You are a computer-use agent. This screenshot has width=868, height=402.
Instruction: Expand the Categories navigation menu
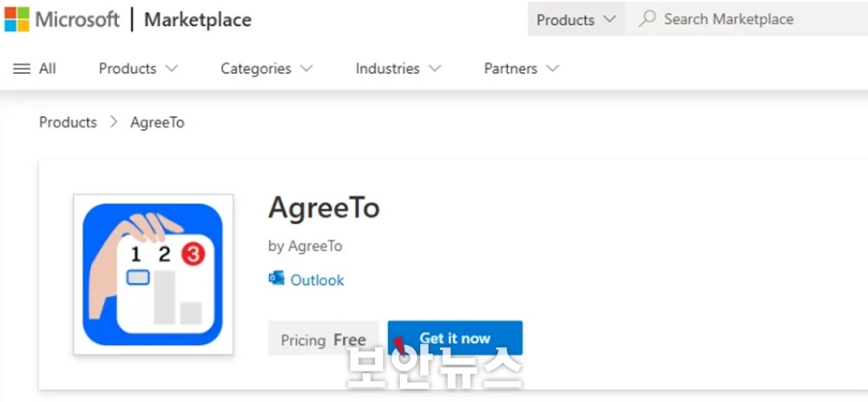pyautogui.click(x=266, y=69)
